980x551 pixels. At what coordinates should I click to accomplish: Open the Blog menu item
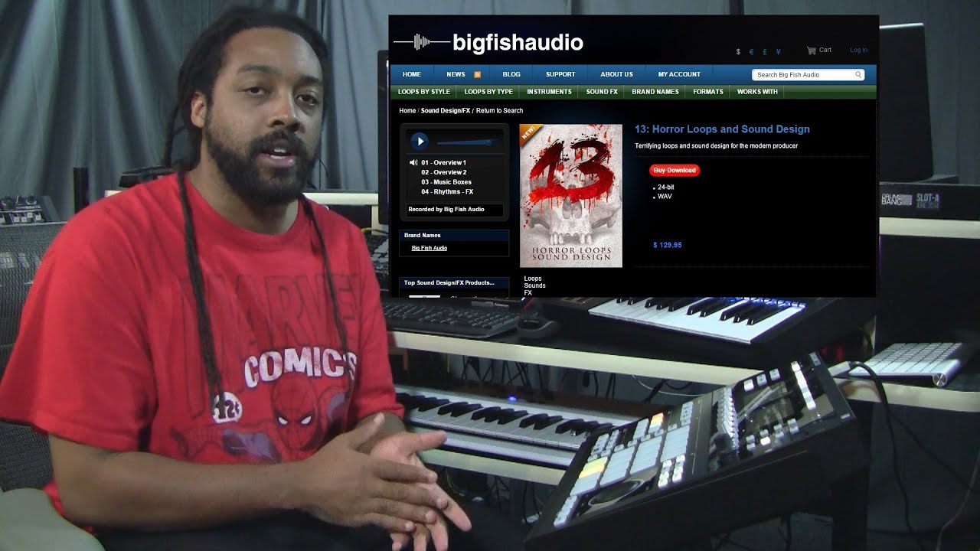511,74
